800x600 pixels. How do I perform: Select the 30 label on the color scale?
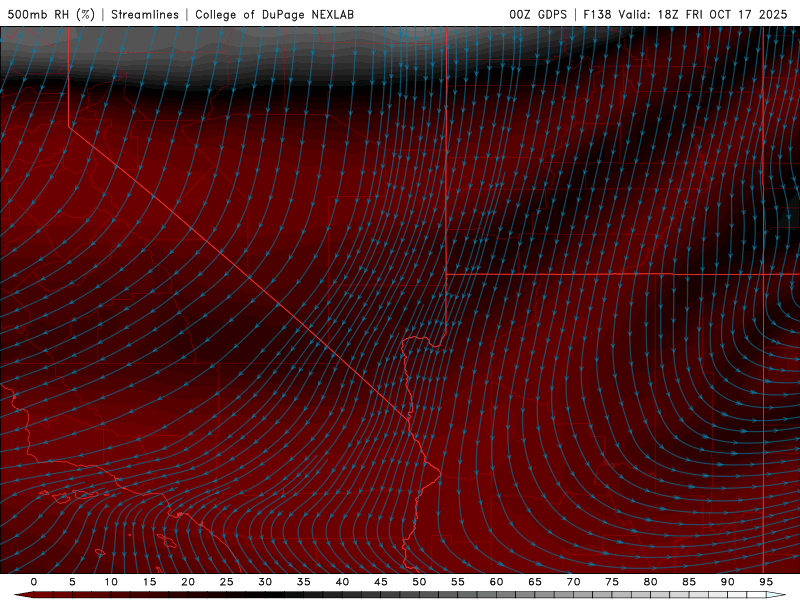click(x=265, y=582)
